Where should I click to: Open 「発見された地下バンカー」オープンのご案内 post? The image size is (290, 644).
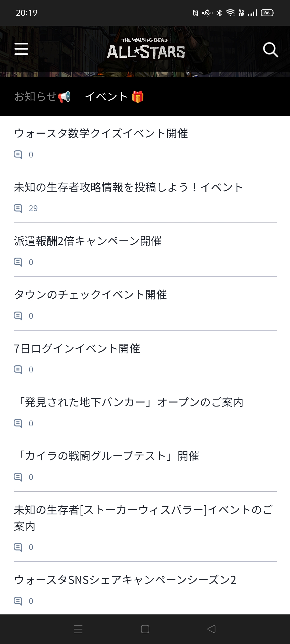[x=129, y=402]
